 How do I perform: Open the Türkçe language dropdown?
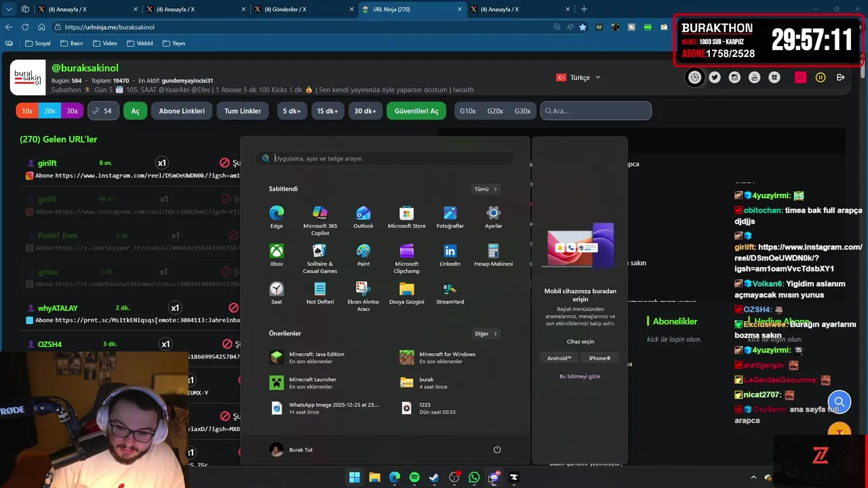point(578,78)
